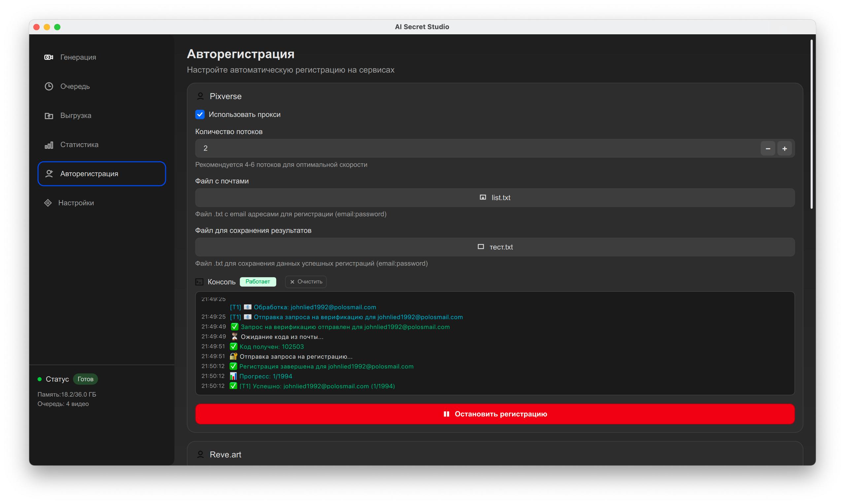
Task: Click the Настройки diamond icon
Action: [x=48, y=203]
